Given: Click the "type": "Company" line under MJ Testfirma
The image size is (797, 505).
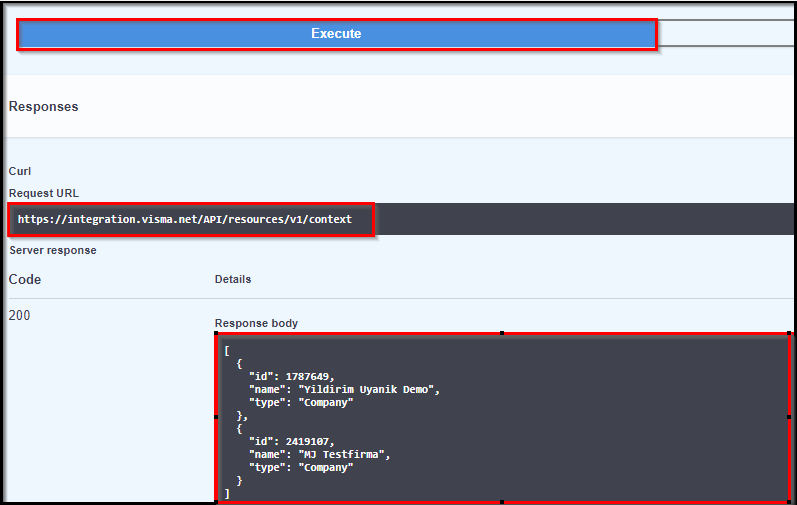Looking at the screenshot, I should pos(301,468).
